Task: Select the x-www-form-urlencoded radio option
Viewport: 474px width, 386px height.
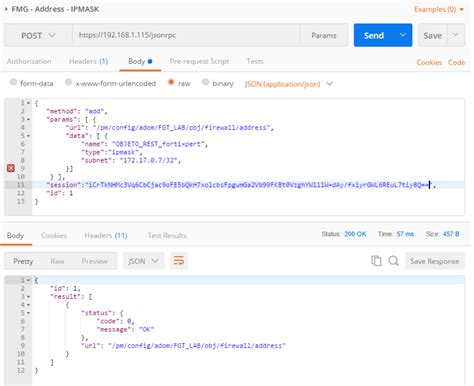Action: (x=68, y=82)
